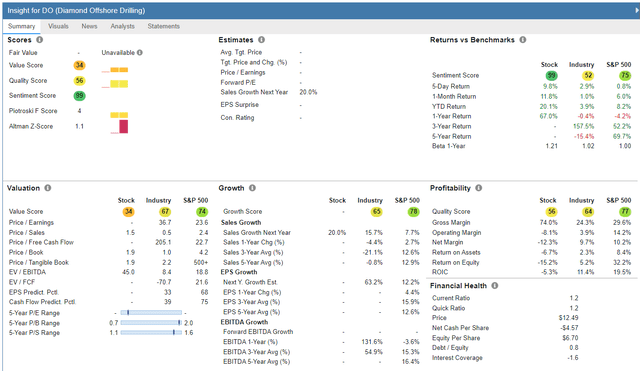
Task: Click Quality Score mini bar chart
Action: pyautogui.click(x=115, y=84)
